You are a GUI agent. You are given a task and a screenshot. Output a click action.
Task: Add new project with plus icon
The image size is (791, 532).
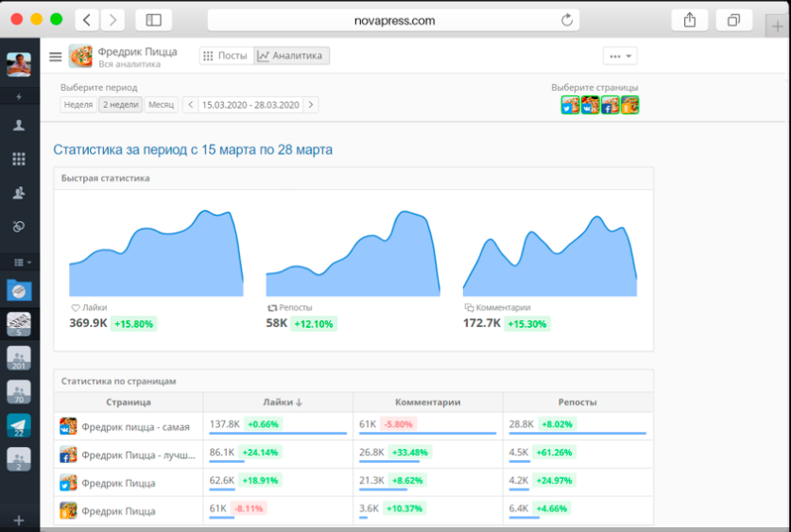(x=19, y=521)
